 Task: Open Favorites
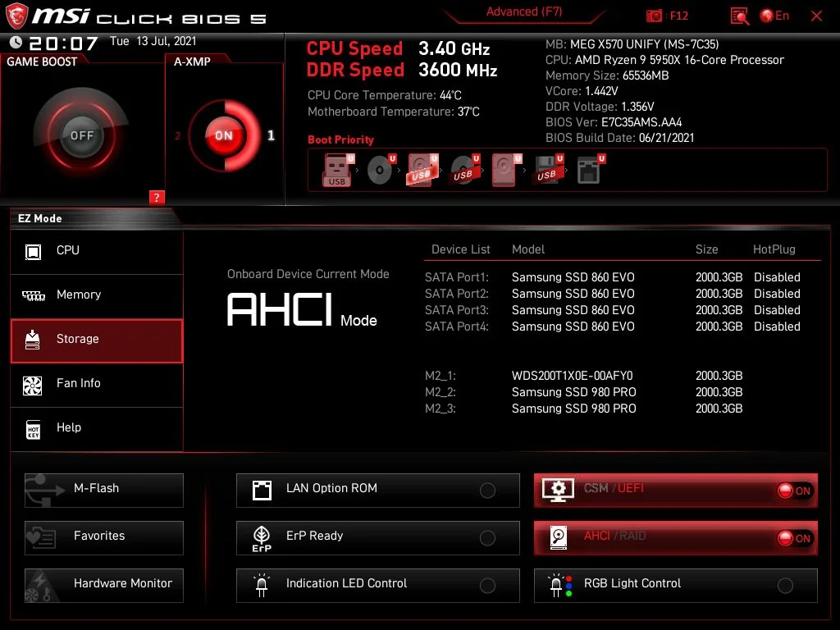tap(104, 537)
